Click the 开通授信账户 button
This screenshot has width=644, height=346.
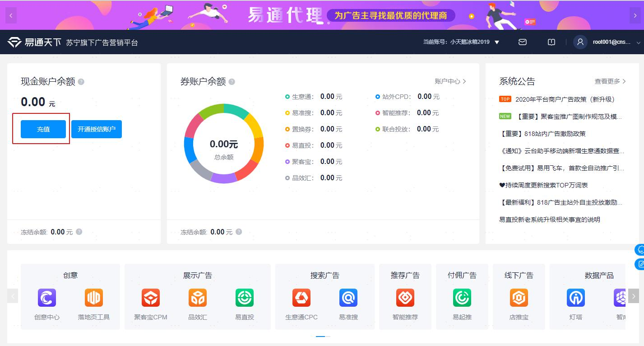[x=97, y=129]
